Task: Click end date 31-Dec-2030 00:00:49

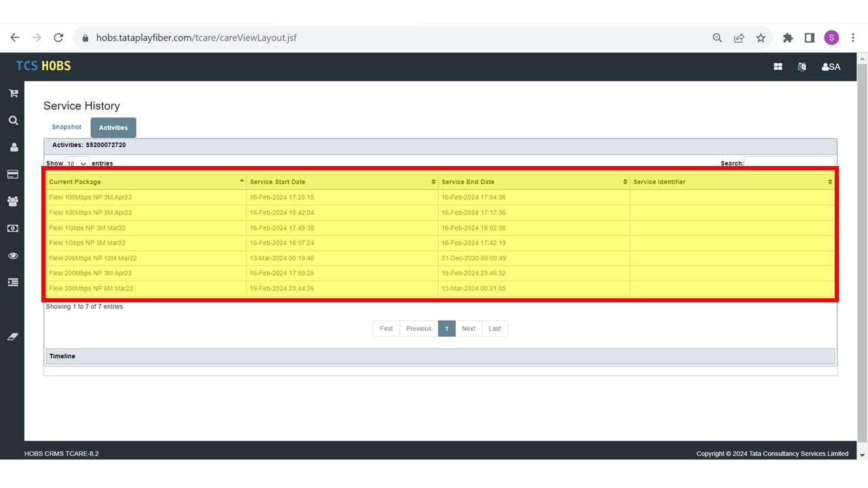Action: point(473,258)
